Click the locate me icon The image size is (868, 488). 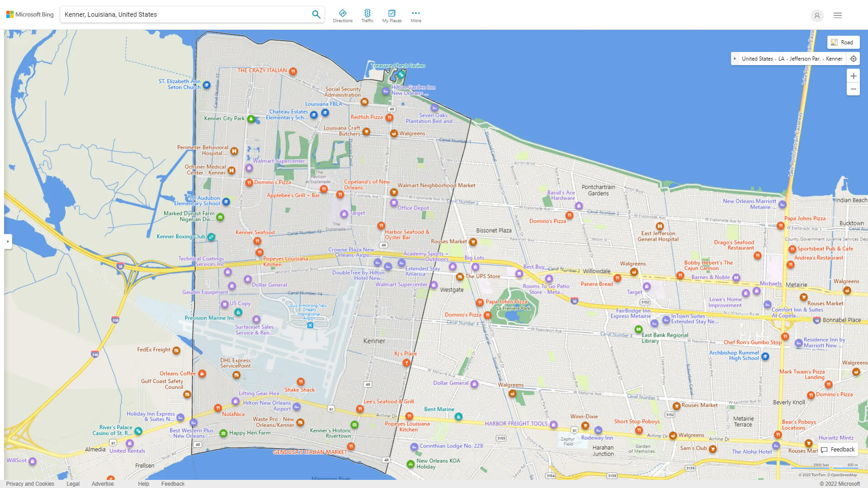click(853, 59)
